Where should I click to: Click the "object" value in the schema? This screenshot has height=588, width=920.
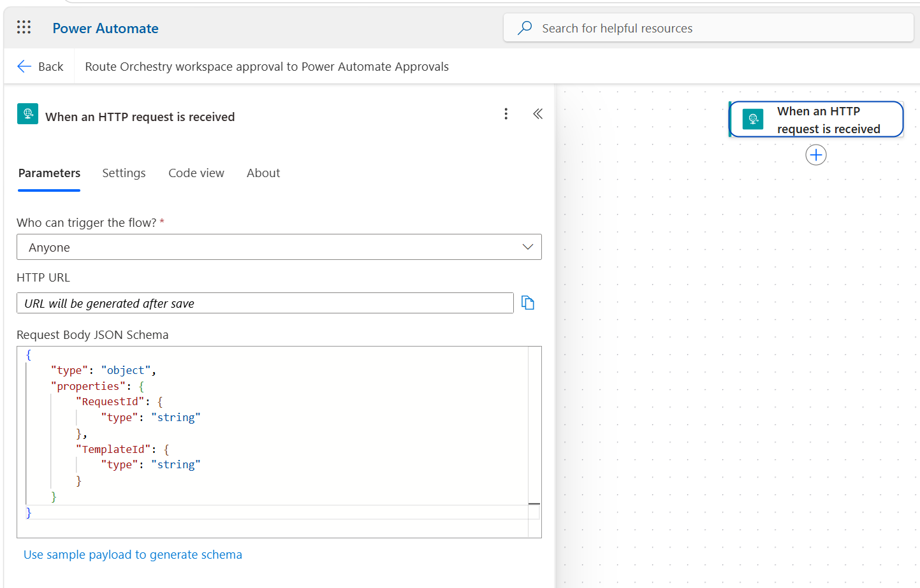(x=126, y=371)
